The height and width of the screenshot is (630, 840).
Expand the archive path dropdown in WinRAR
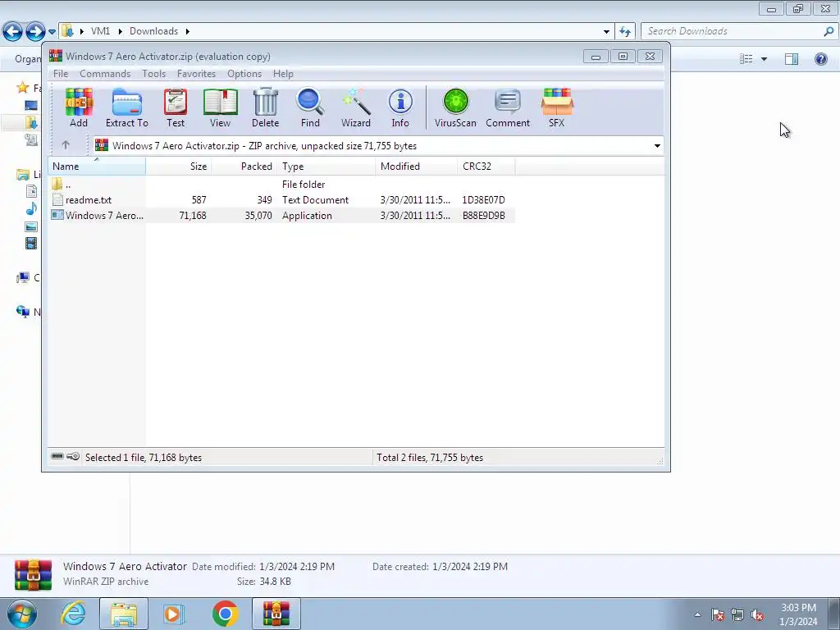[x=657, y=146]
